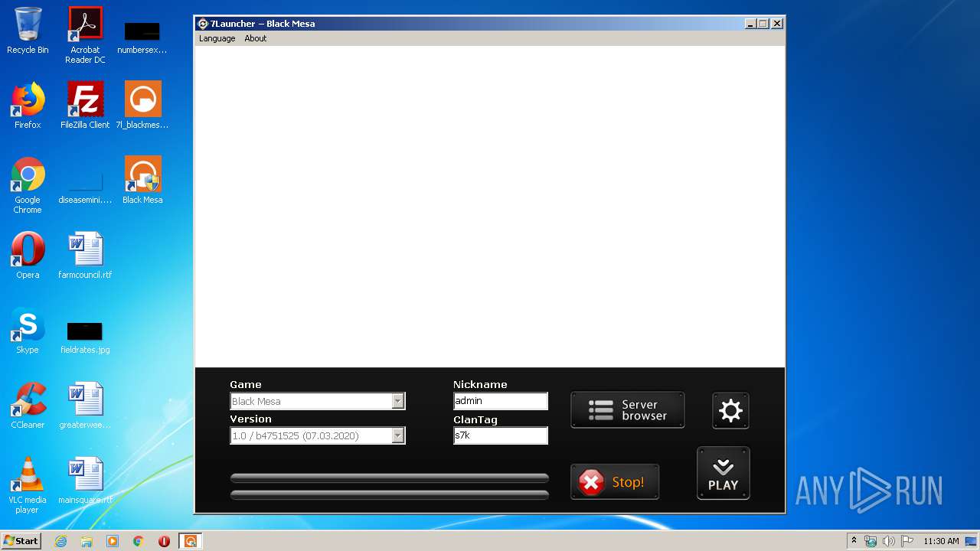Open the Recycle Bin icon
This screenshot has width=980, height=551.
point(28,31)
